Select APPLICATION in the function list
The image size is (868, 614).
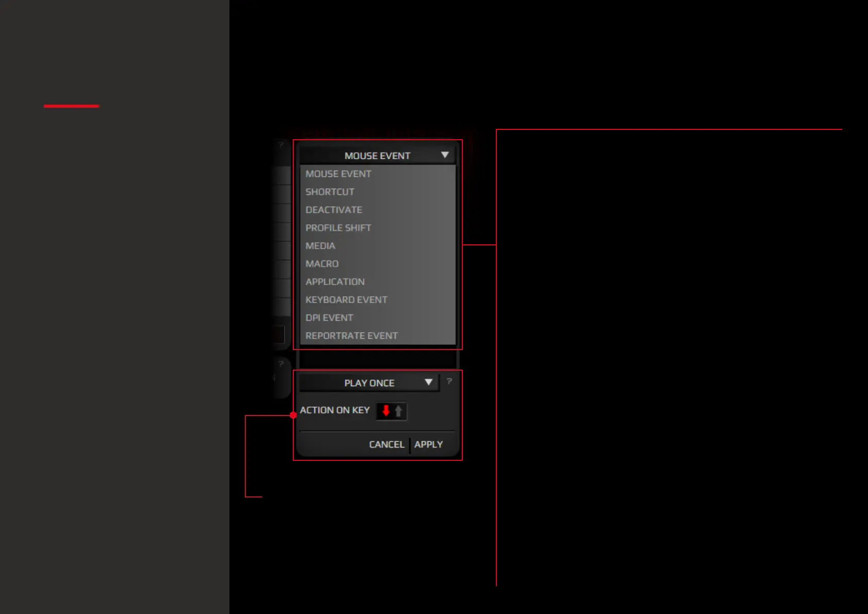378,281
